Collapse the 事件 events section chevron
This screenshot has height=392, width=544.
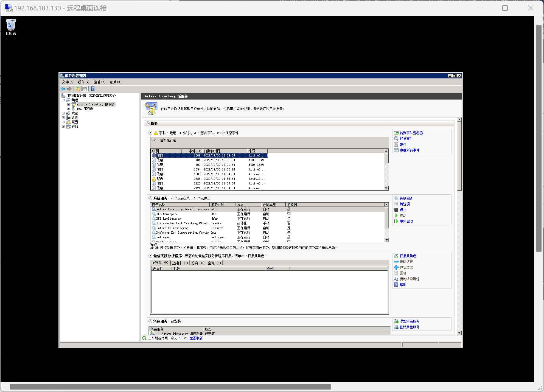[150, 133]
